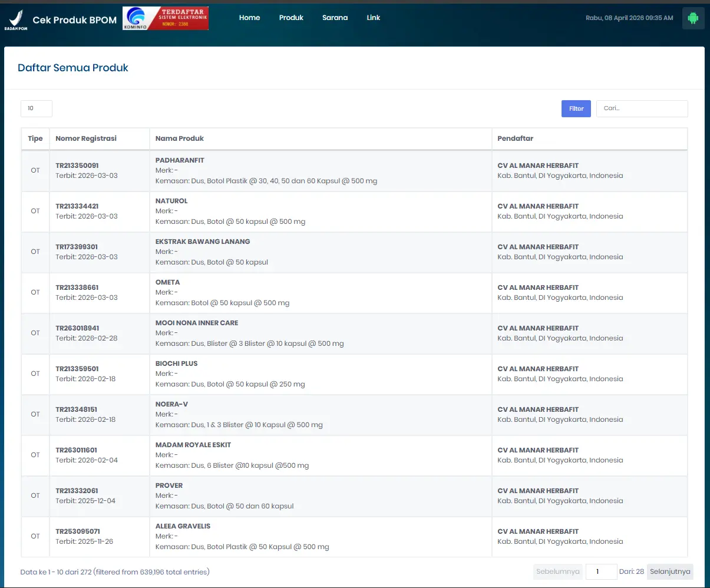Click the Cek Produk BPOM title
710x588 pixels.
click(x=75, y=20)
